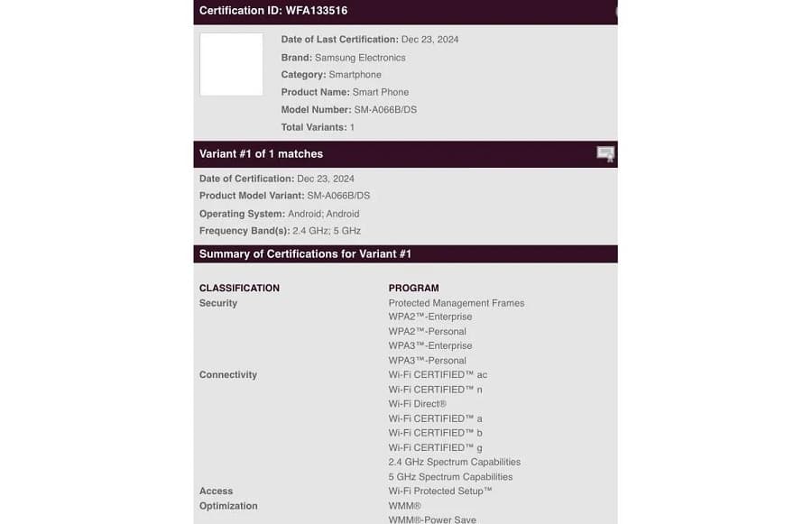This screenshot has width=812, height=524.
Task: Click the Connectivity classification label
Action: (x=228, y=374)
